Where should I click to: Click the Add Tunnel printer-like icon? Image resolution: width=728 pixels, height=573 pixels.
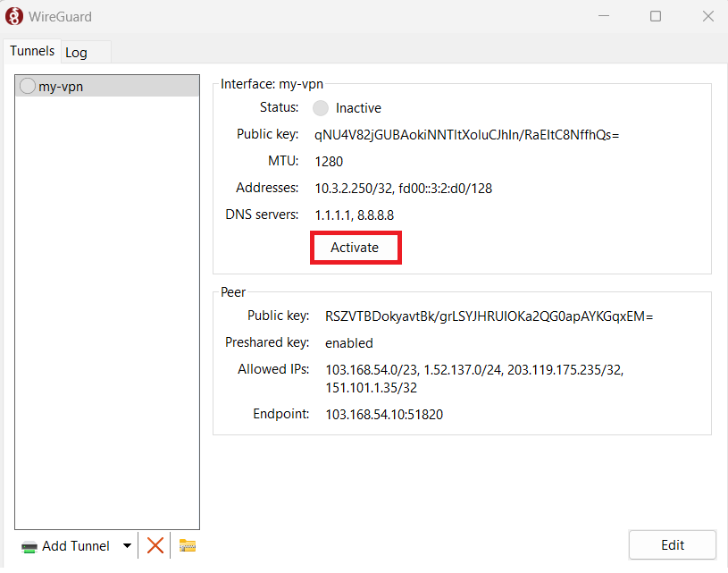point(29,546)
